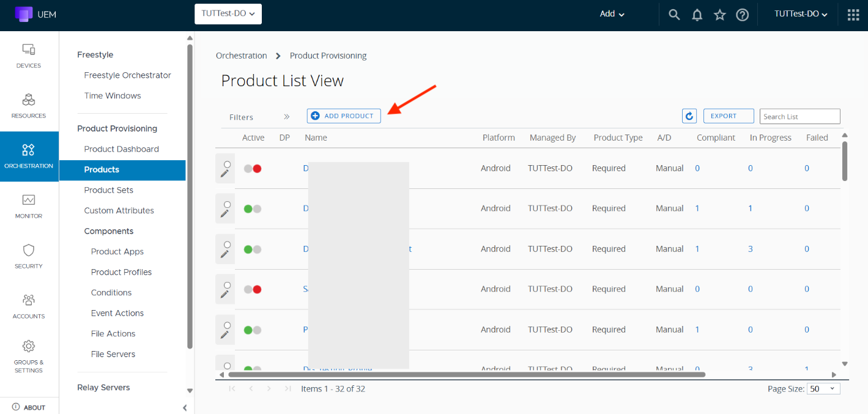
Task: Open the apps grid launcher icon
Action: coord(853,15)
